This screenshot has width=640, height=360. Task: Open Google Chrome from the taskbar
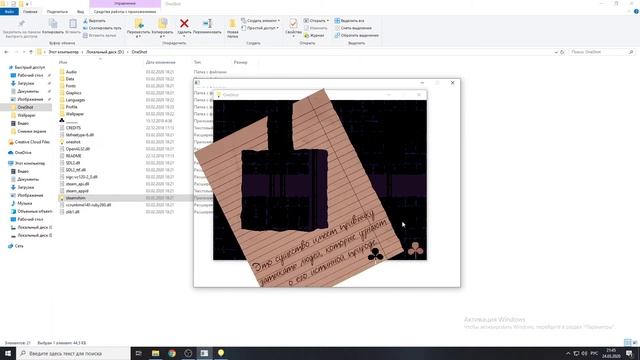172,353
